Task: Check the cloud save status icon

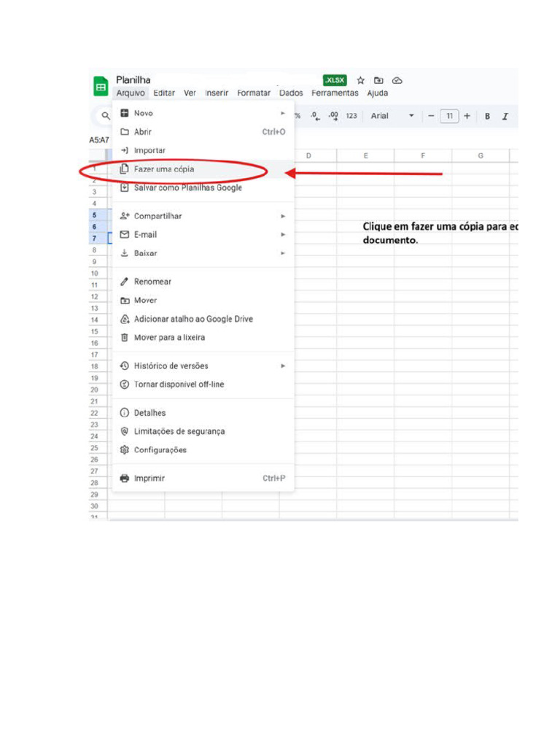Action: pyautogui.click(x=397, y=80)
